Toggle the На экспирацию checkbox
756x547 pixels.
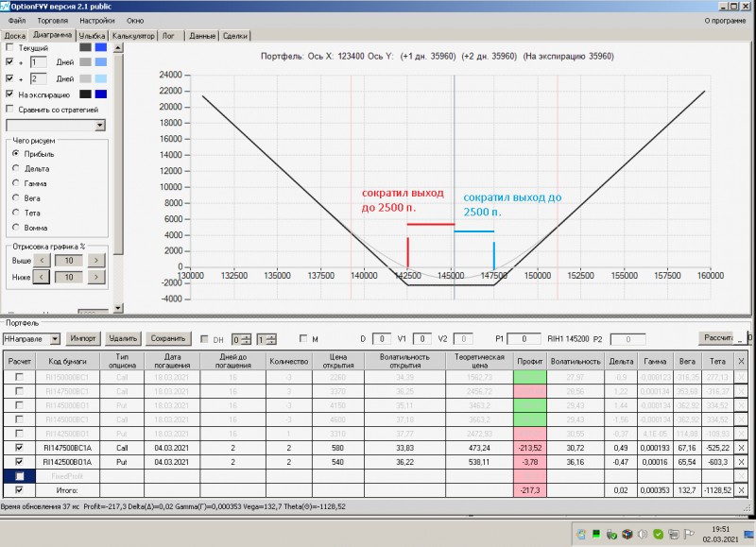click(x=9, y=94)
